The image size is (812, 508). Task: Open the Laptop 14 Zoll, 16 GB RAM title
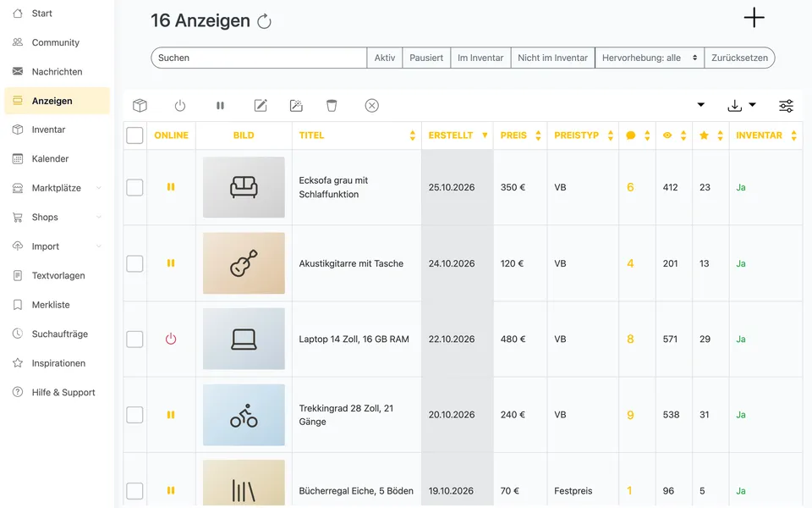pos(354,339)
